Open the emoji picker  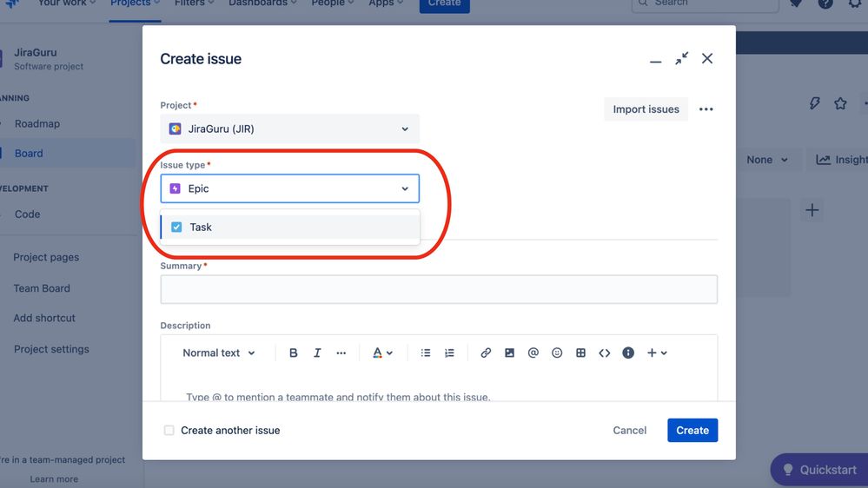[557, 353]
